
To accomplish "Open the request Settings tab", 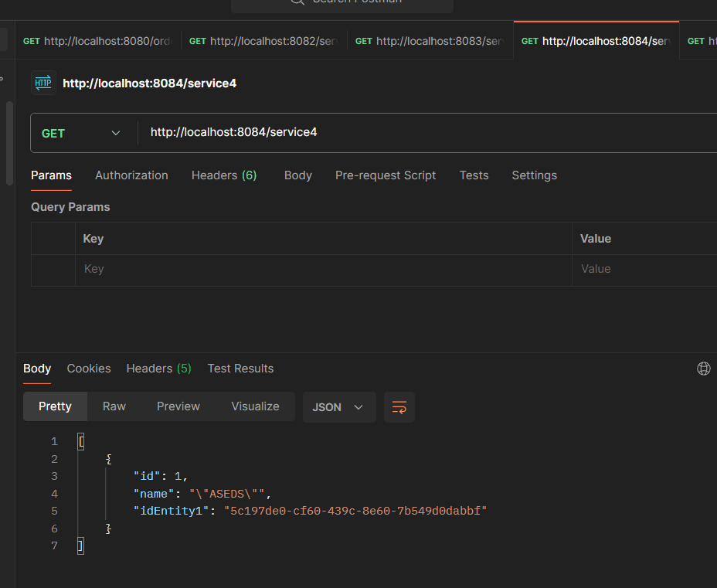I will (534, 175).
